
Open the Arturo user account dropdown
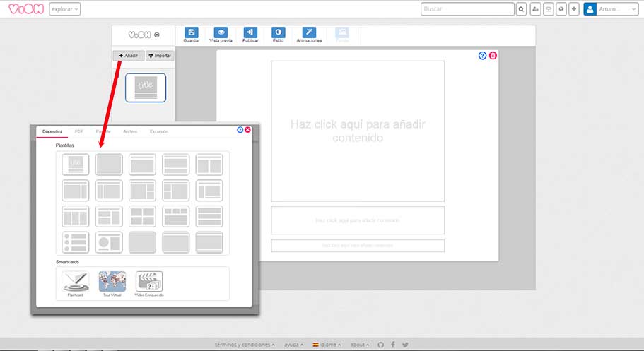(611, 9)
